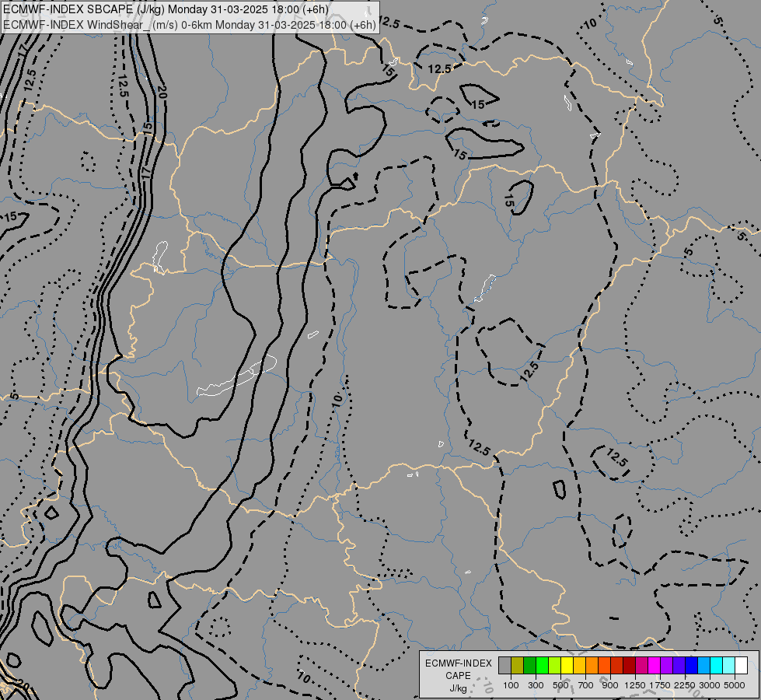Viewport: 761px width, 700px height.
Task: Select the indigo swatch left of 2250 tick
Action: tap(679, 665)
